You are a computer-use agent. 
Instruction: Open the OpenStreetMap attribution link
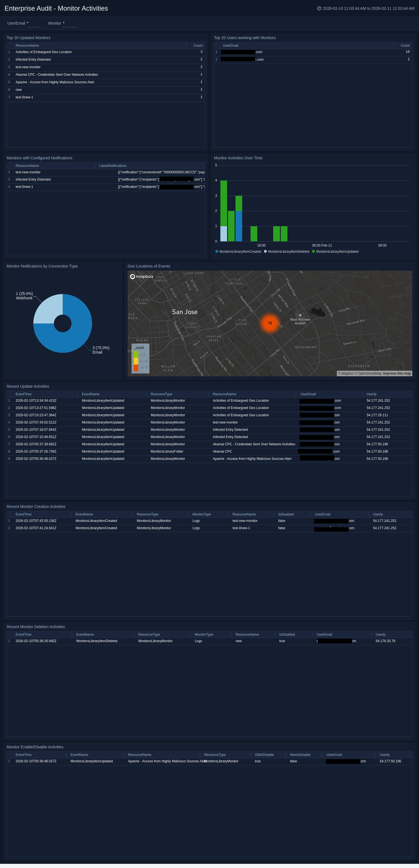(x=370, y=373)
